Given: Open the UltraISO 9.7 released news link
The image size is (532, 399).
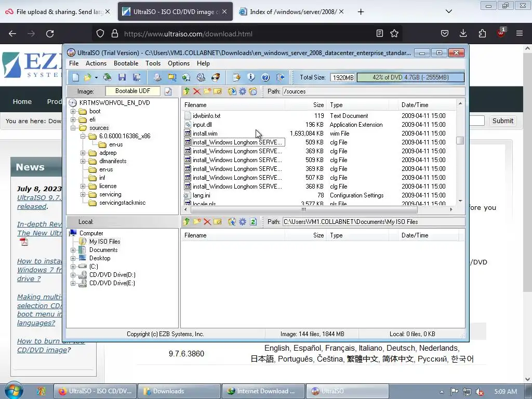Looking at the screenshot, I should (39, 202).
